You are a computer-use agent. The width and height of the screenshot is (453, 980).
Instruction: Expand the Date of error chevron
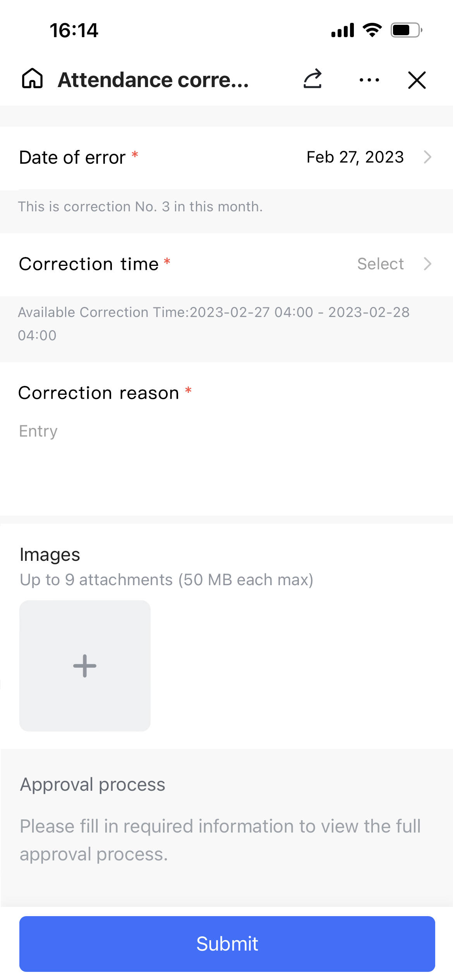coord(427,157)
